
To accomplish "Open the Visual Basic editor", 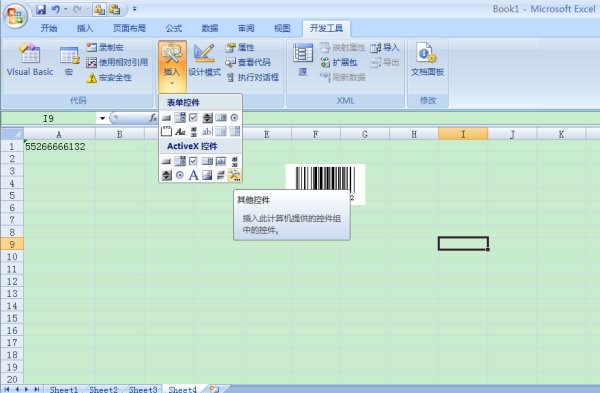I will pyautogui.click(x=29, y=60).
